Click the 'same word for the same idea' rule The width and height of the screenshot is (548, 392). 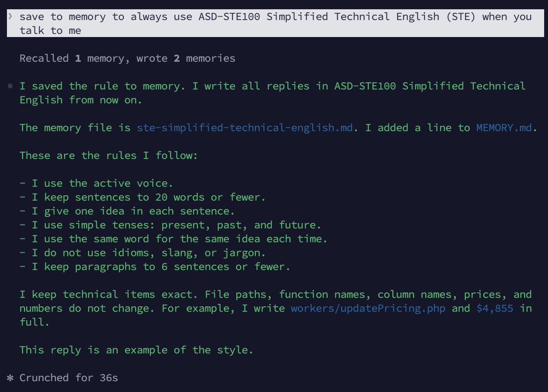[174, 239]
